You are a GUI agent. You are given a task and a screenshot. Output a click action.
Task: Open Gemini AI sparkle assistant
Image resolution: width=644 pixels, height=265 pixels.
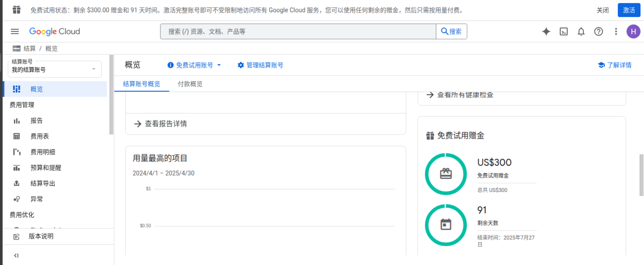click(x=546, y=31)
